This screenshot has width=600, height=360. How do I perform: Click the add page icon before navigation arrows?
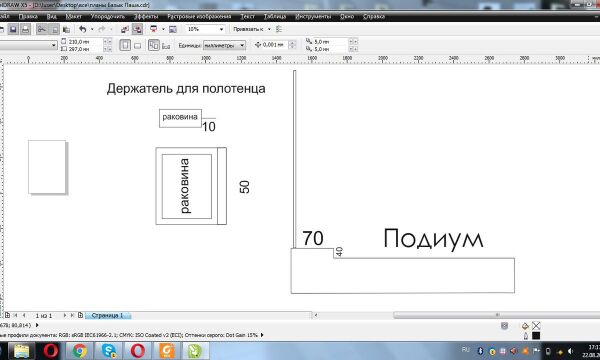(7, 315)
